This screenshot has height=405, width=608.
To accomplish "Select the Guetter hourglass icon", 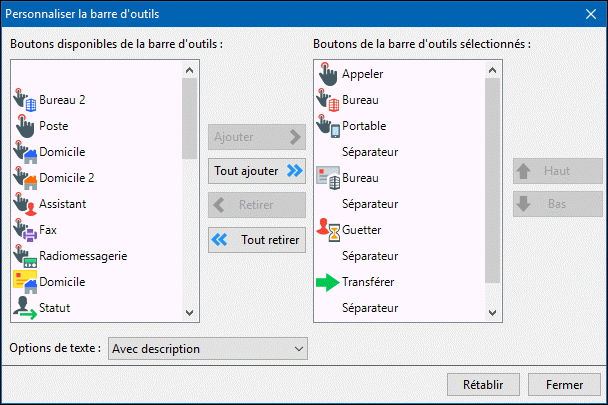I will [328, 230].
